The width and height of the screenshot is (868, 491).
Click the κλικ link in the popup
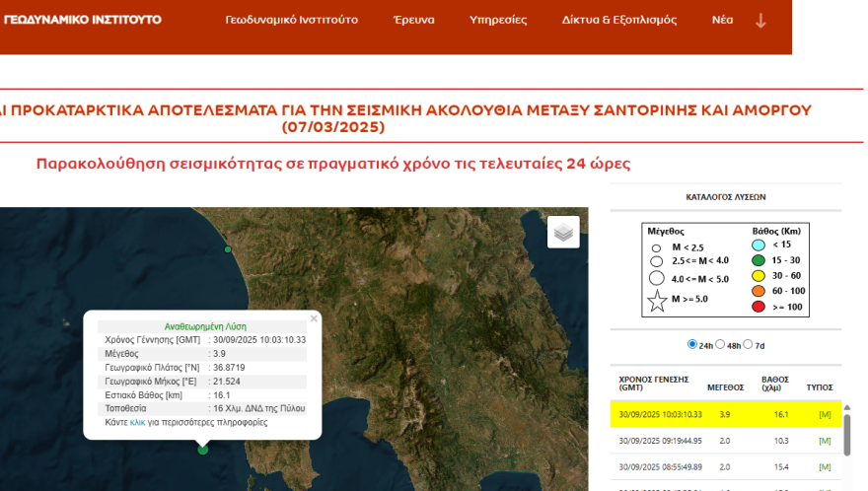[137, 422]
